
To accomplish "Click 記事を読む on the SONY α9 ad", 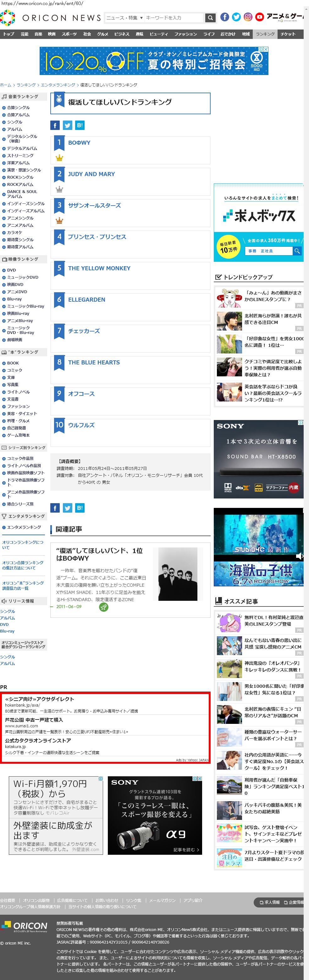I will pyautogui.click(x=186, y=849).
